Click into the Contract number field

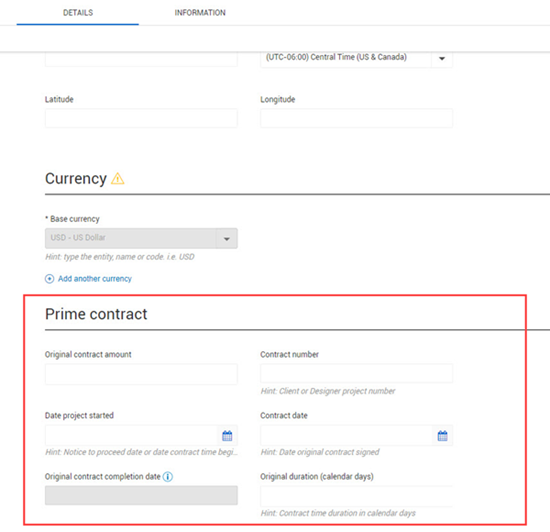point(356,373)
